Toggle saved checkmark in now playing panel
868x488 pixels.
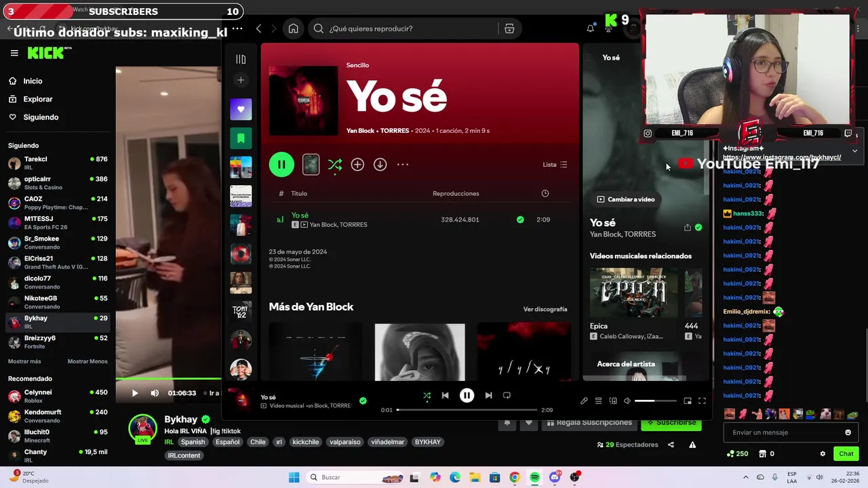[698, 228]
